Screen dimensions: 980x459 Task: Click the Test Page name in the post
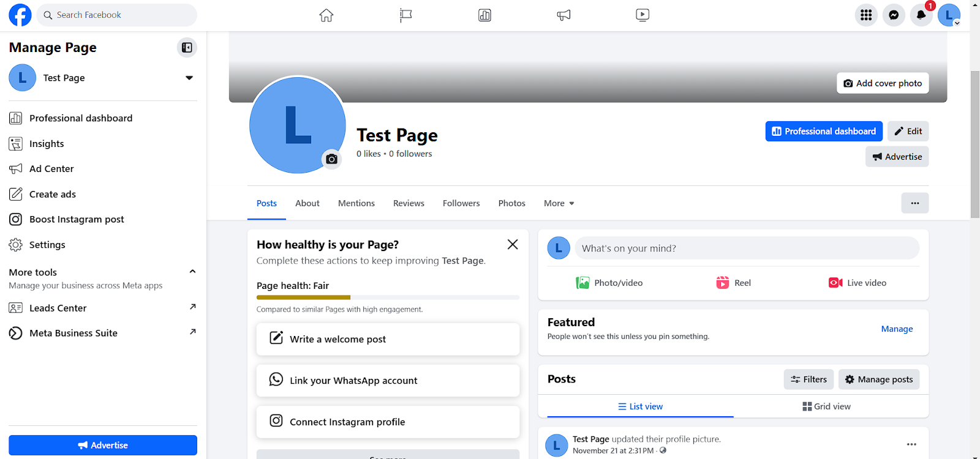590,439
